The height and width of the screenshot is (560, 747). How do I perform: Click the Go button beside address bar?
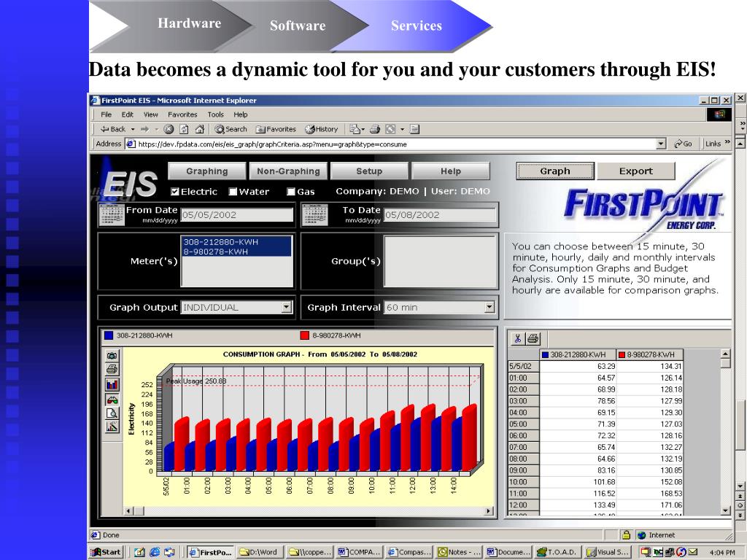click(683, 144)
